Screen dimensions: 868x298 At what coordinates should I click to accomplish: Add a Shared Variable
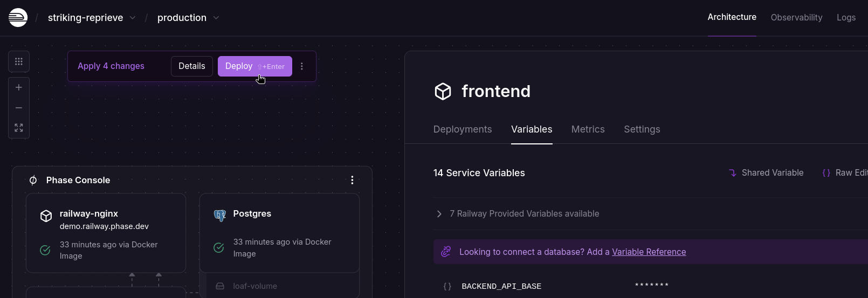[766, 173]
